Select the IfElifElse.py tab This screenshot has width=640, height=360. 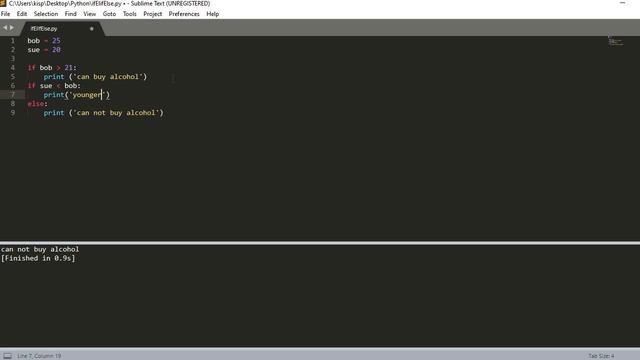[x=61, y=29]
